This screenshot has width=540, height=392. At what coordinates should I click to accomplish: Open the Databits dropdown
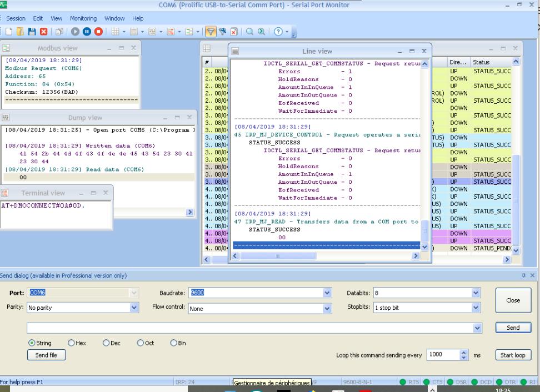476,293
